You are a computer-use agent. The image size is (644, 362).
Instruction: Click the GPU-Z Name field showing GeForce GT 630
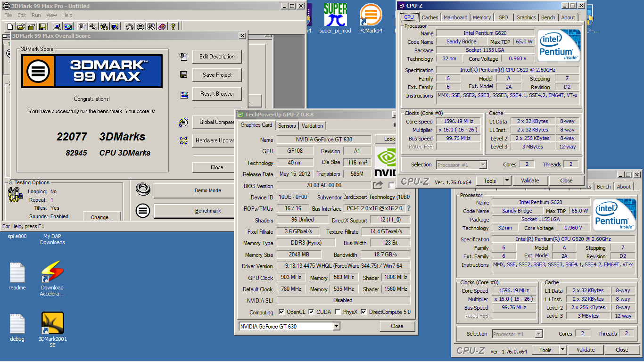point(324,140)
